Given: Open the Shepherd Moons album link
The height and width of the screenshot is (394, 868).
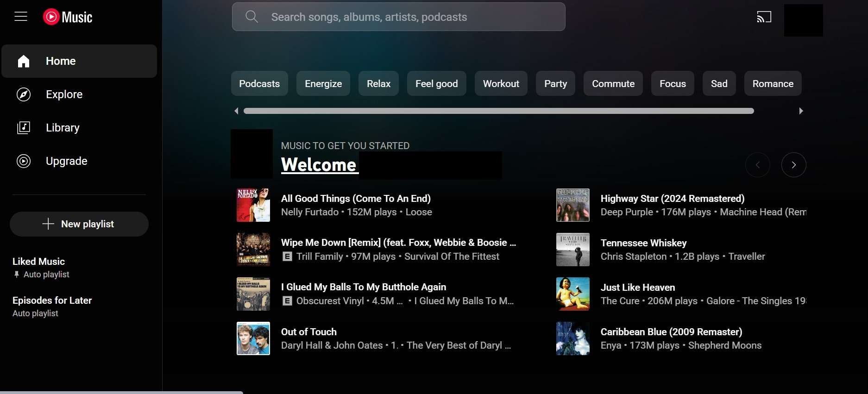Looking at the screenshot, I should coord(725,345).
